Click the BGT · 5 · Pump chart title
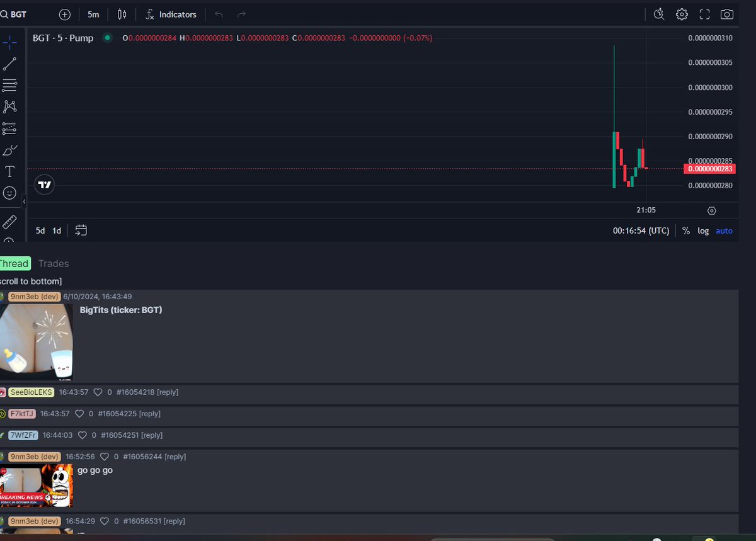756x541 pixels. tap(63, 38)
